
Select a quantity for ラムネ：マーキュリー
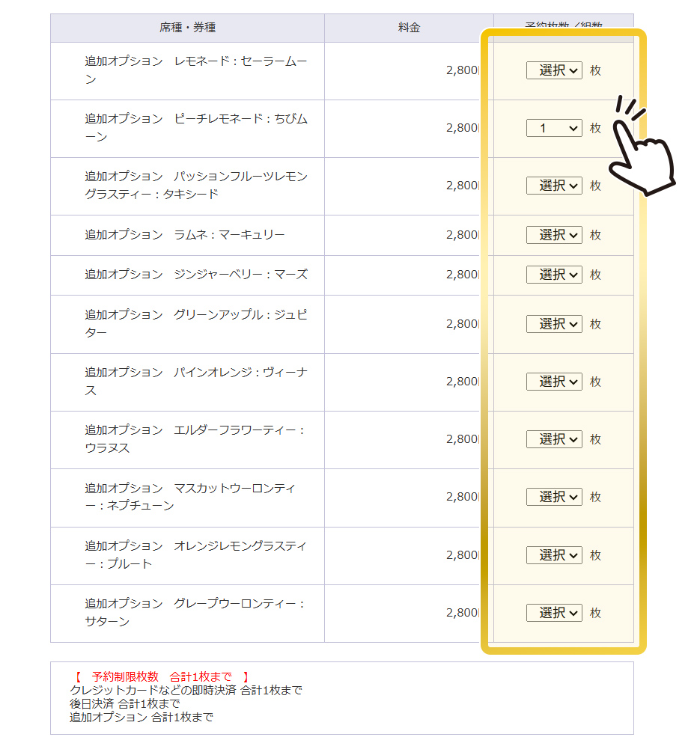coord(553,234)
